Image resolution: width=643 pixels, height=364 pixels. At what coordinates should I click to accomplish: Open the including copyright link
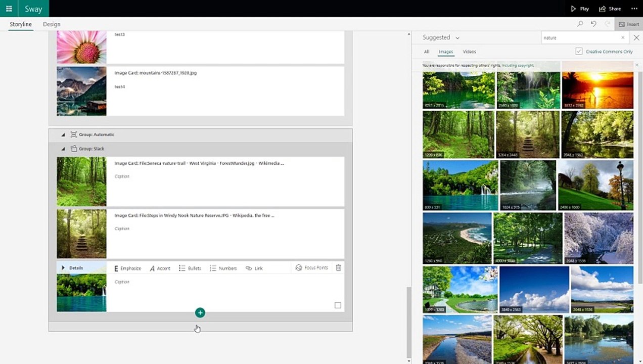click(518, 66)
